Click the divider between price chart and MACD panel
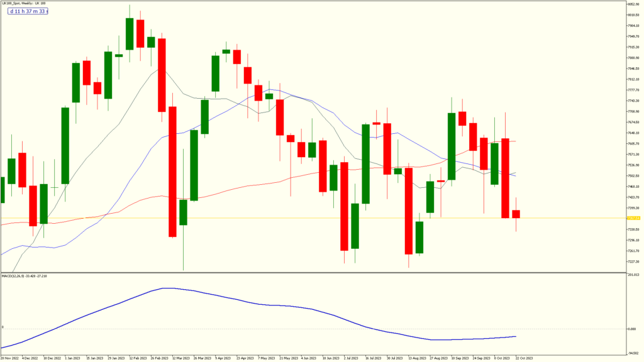Image resolution: width=644 pixels, height=362 pixels. click(314, 271)
